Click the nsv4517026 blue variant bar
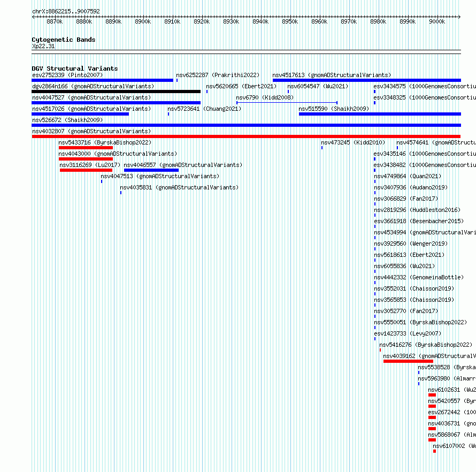The height and width of the screenshot is (472, 476). tap(80, 114)
